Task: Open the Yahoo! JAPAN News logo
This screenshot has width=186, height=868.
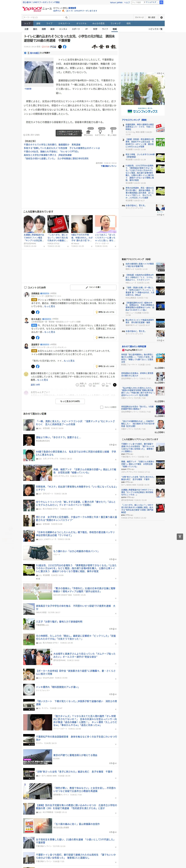Action: coord(37,9)
